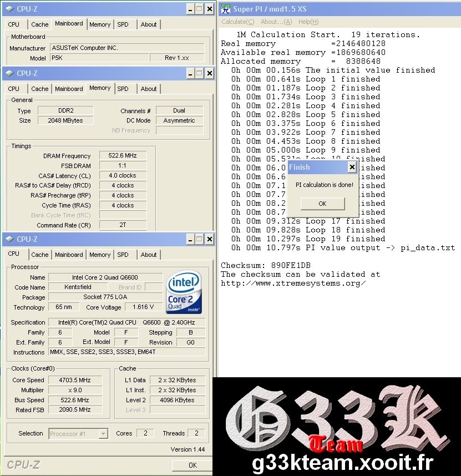Click motherboard model field P5K
Viewport: 461px width, 476px height.
pyautogui.click(x=99, y=58)
